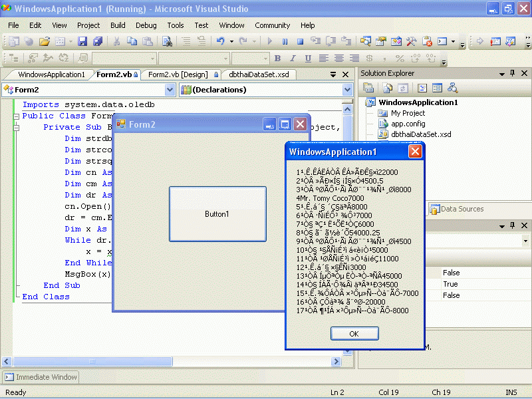Toggle Bold formatting in the toolbar
Viewport: 532px width, 399px height.
pyautogui.click(x=277, y=59)
